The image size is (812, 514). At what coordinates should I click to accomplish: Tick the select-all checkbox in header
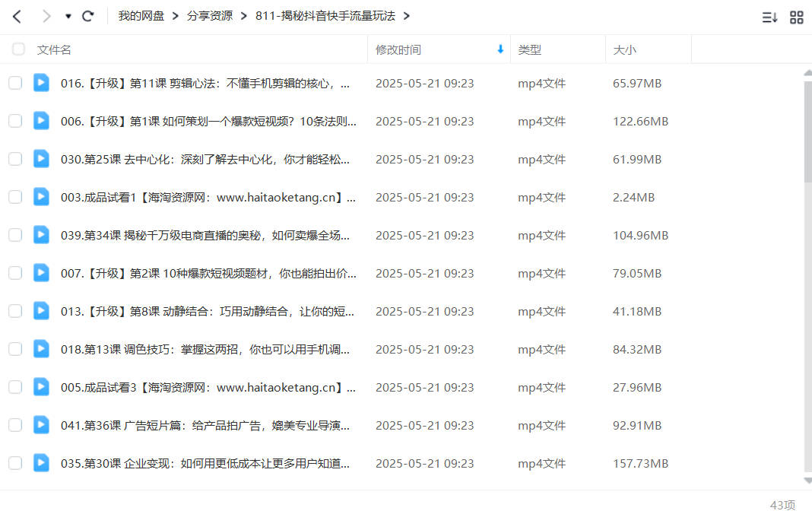point(18,49)
